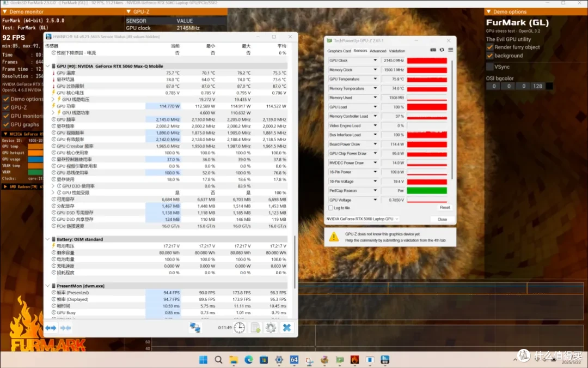Open GPU Clock sensor dropdown in GPU-Z
The width and height of the screenshot is (588, 368).
tap(375, 60)
